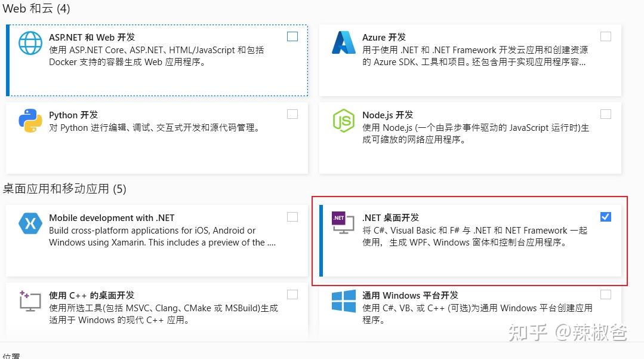Viewport: 644px width, 359px height.
Task: Tick the Mobile development with .NET checkbox
Action: (292, 217)
